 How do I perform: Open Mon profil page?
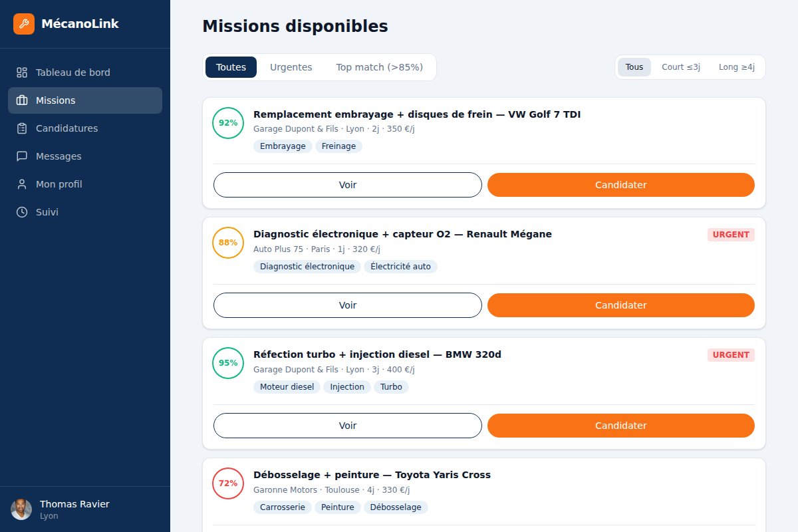pyautogui.click(x=85, y=184)
